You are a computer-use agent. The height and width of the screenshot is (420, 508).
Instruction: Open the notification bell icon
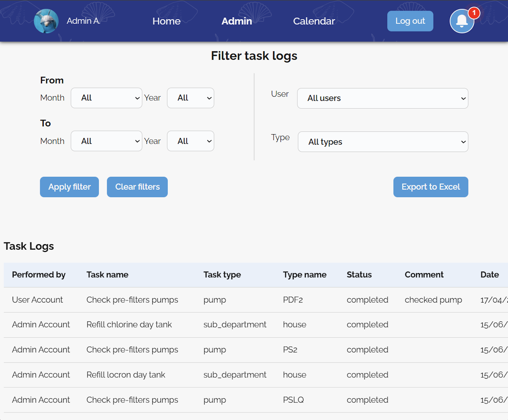click(x=461, y=22)
